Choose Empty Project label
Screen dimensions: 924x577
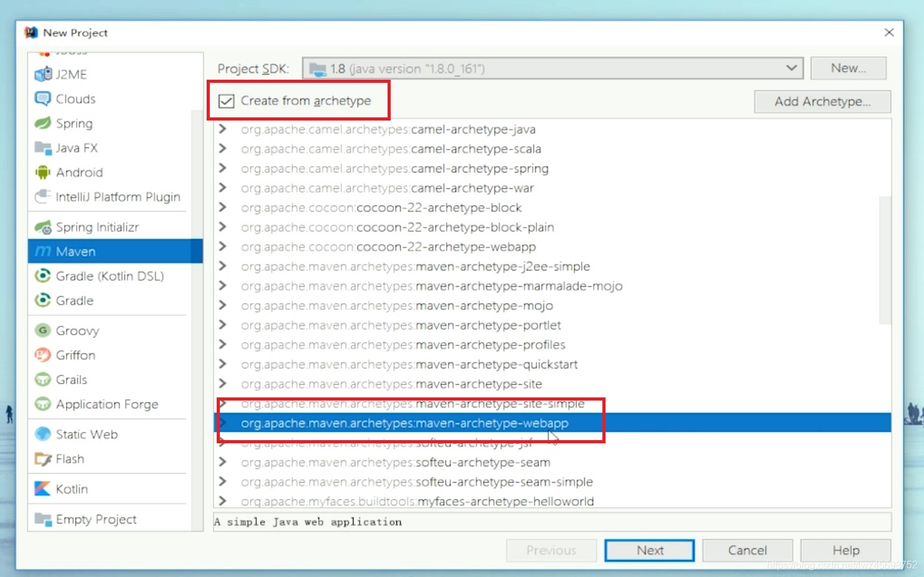pos(96,519)
